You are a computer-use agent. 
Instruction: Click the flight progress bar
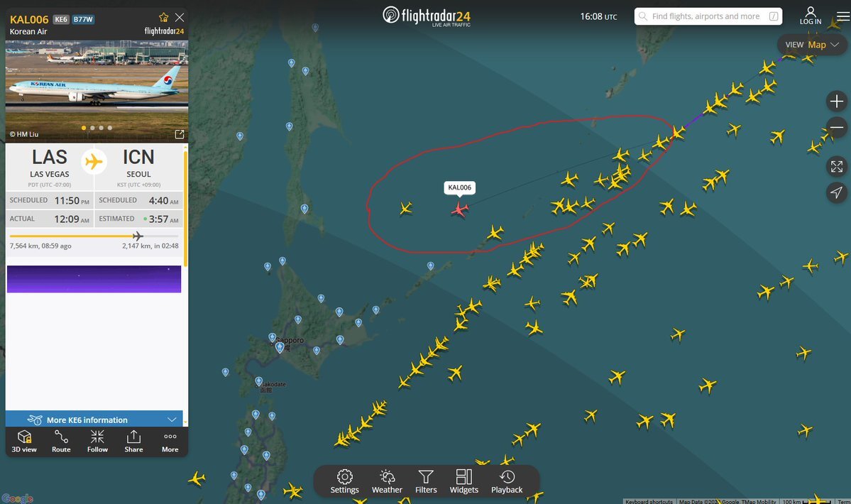(x=94, y=236)
